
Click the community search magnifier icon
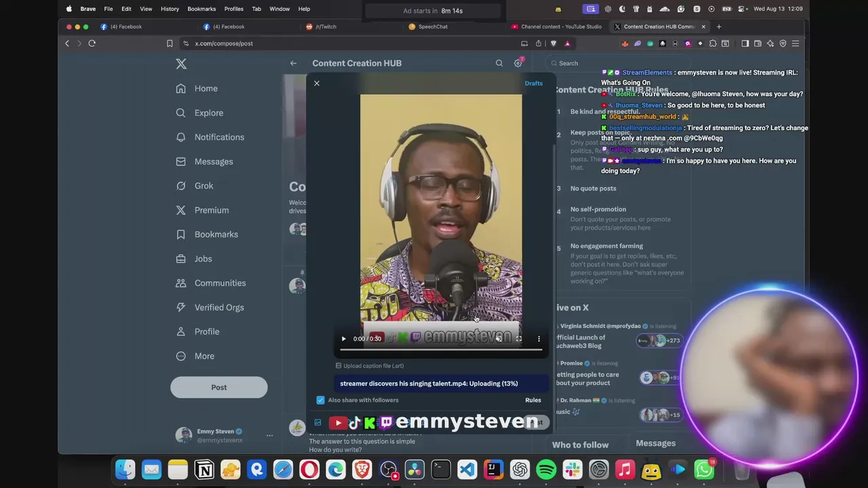(x=499, y=63)
